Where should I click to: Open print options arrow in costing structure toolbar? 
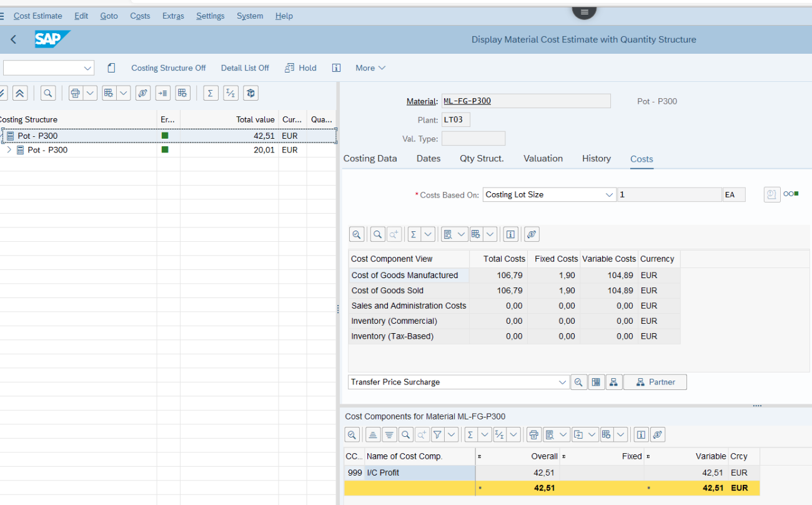pyautogui.click(x=91, y=93)
